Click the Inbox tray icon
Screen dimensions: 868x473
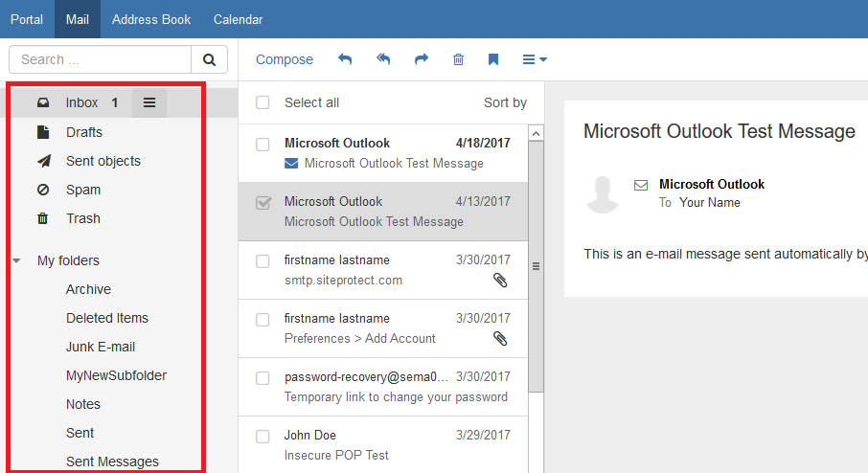pyautogui.click(x=43, y=102)
